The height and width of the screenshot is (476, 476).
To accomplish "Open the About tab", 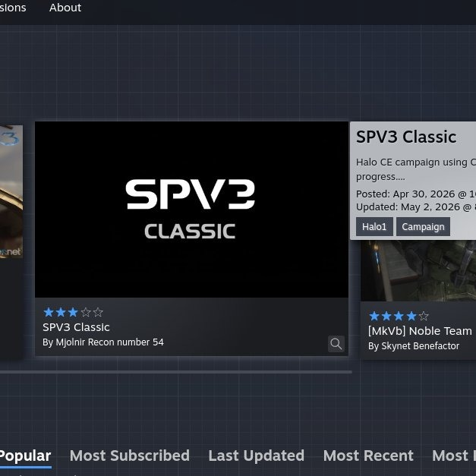I will pyautogui.click(x=65, y=8).
